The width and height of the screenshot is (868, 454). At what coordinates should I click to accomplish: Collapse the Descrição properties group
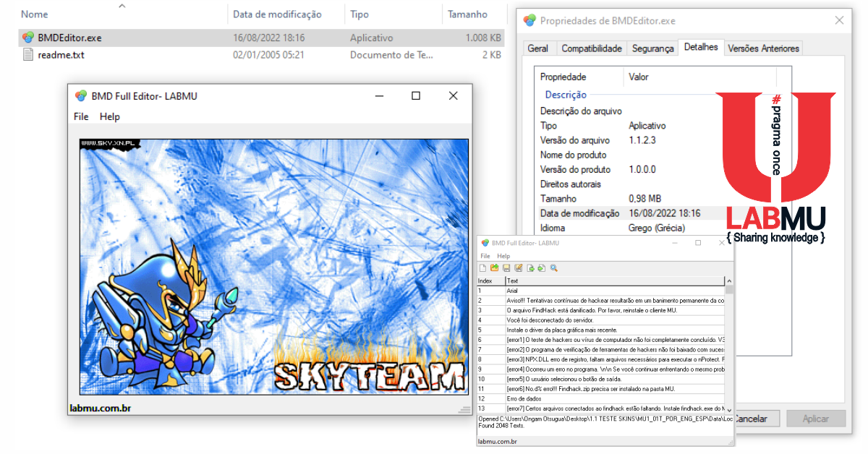point(566,95)
